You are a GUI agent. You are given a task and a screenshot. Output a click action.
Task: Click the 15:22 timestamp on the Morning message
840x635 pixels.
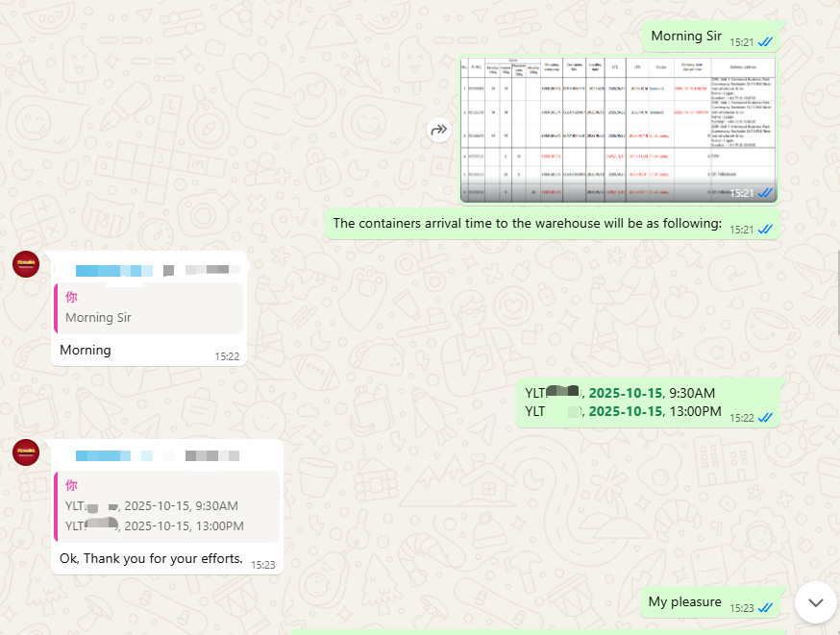point(228,355)
